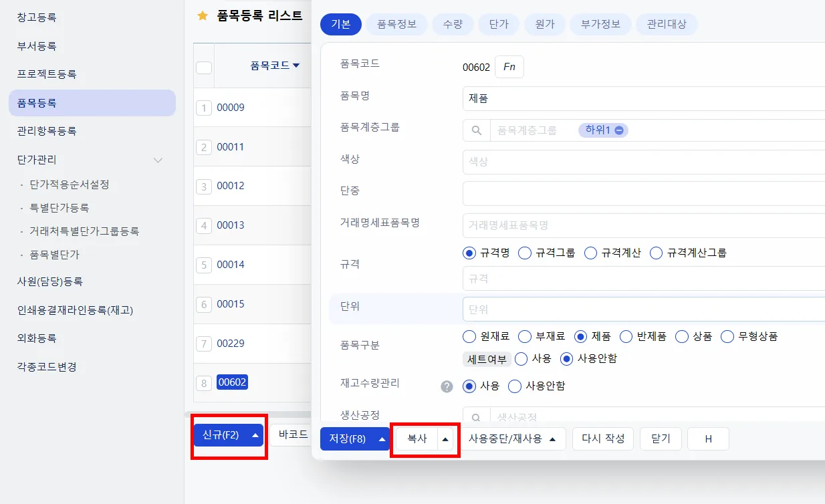Open the arrow dropdown on 신규(F2) button

click(x=255, y=434)
